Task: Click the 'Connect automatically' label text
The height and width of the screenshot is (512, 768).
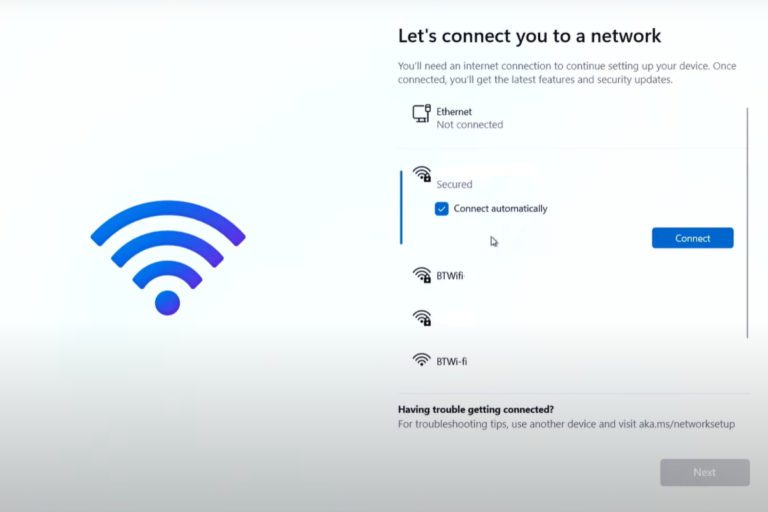Action: [500, 209]
